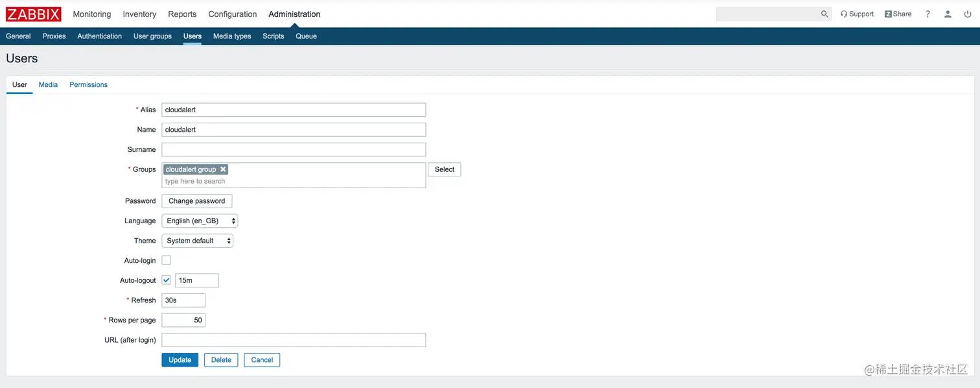
Task: Go to the Users submenu
Action: coord(192,36)
